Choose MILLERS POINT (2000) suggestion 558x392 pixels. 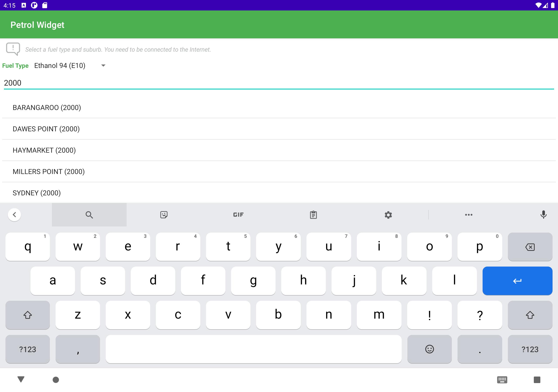click(x=279, y=172)
